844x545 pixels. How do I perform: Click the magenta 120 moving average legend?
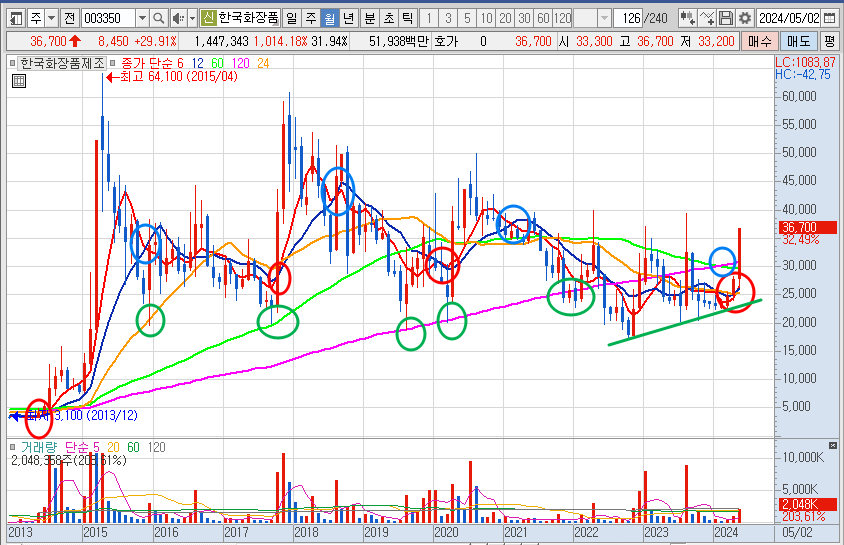pyautogui.click(x=240, y=63)
